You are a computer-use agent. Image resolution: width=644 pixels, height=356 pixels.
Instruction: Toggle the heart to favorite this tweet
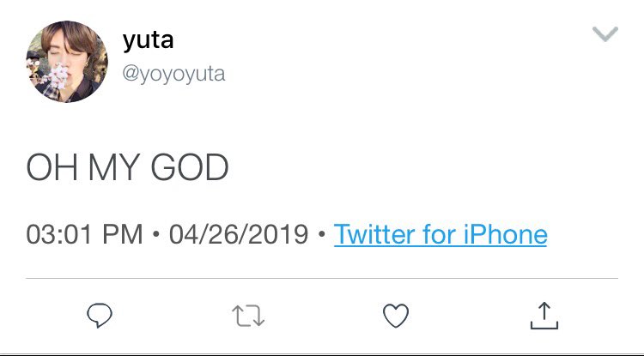(396, 316)
